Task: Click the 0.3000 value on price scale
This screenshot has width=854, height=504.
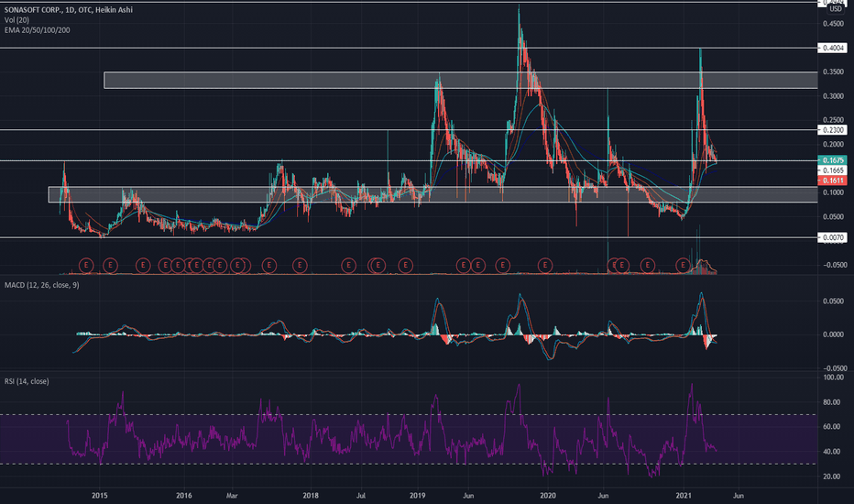Action: (x=833, y=96)
